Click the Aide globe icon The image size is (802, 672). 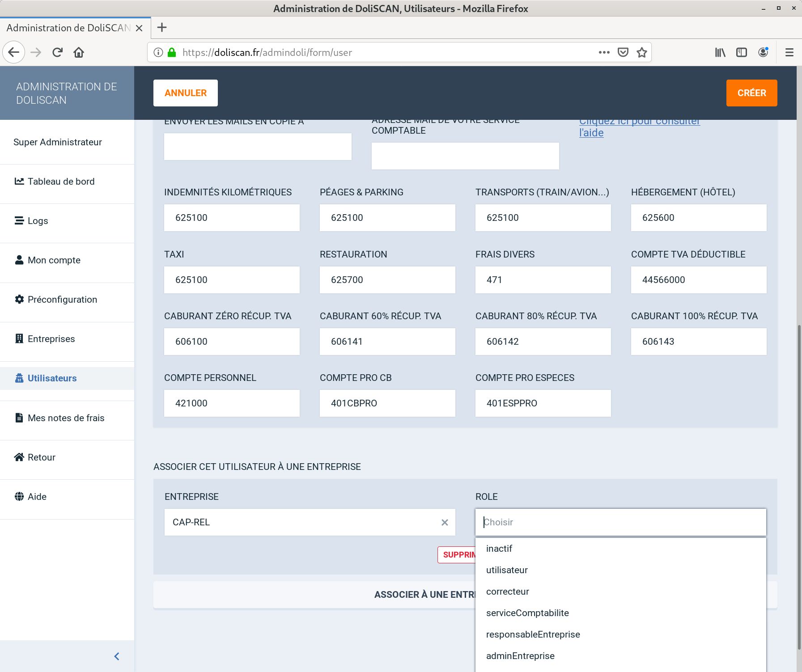pyautogui.click(x=19, y=497)
